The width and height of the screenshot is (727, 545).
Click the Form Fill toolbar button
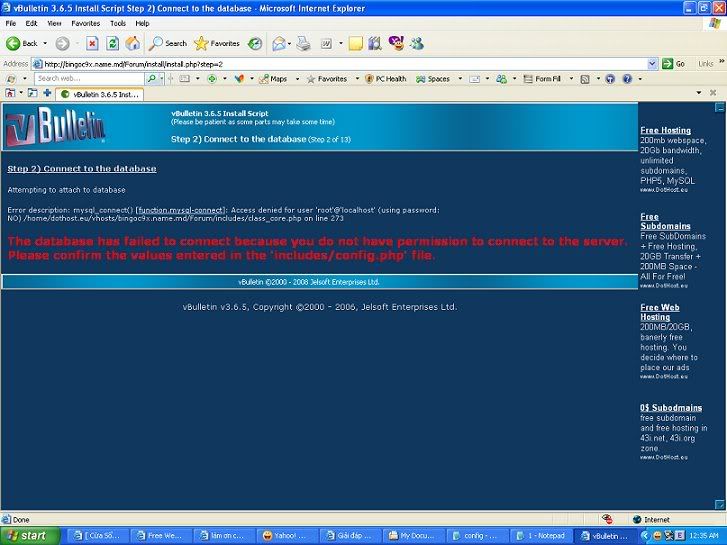click(542, 79)
